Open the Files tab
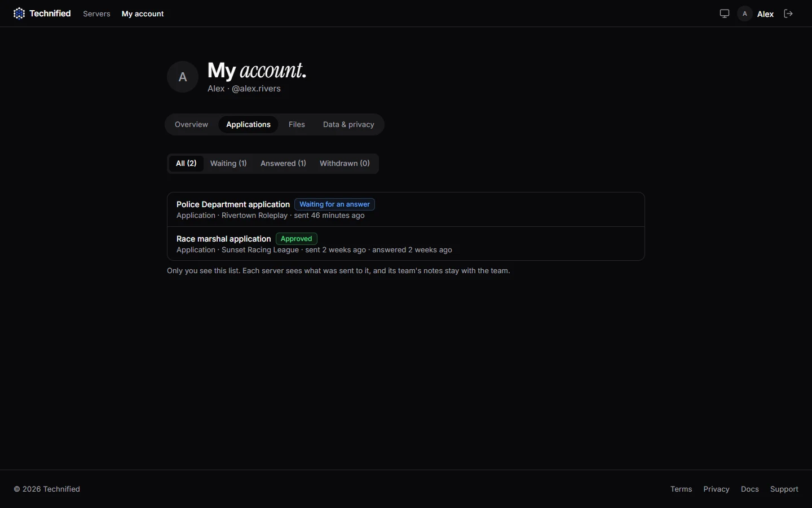The height and width of the screenshot is (508, 812). (297, 124)
